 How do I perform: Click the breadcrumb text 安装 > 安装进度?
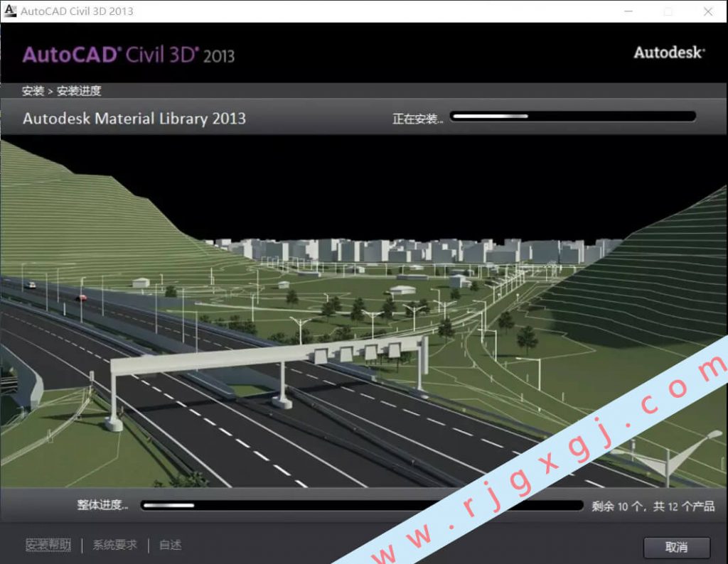tap(61, 91)
